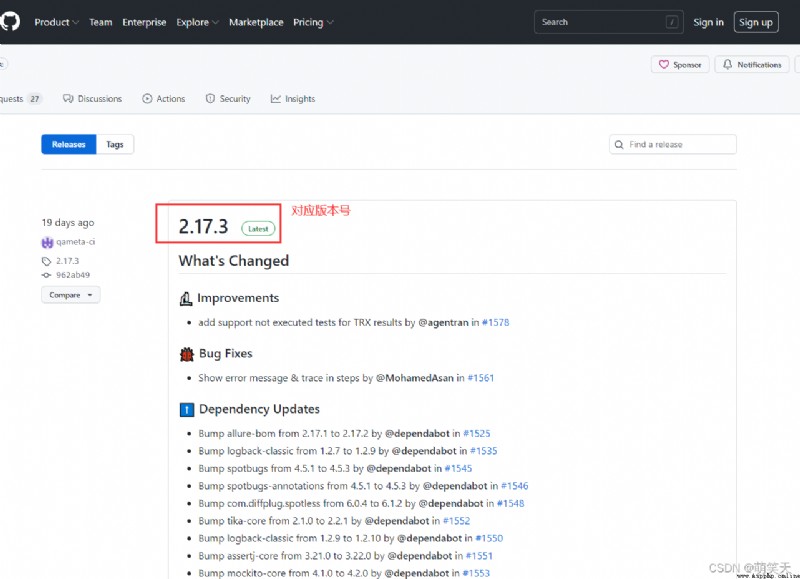Click the Discussions speech-bubble icon
The height and width of the screenshot is (579, 800).
(x=68, y=98)
